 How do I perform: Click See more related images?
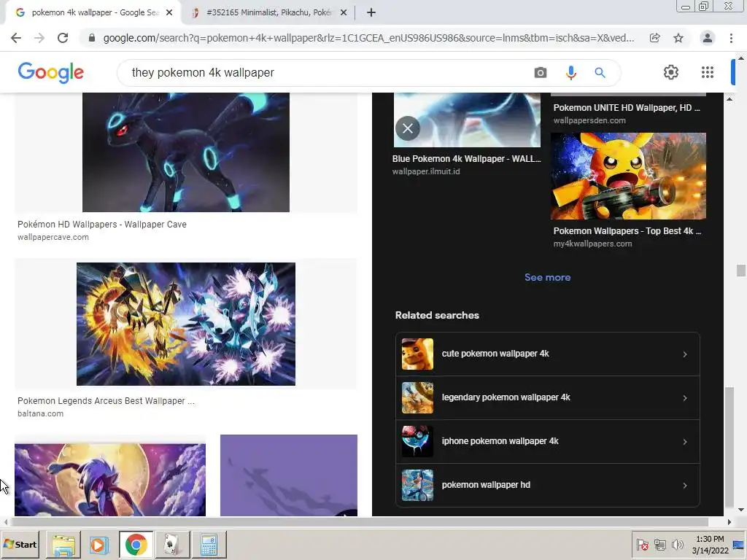(547, 277)
